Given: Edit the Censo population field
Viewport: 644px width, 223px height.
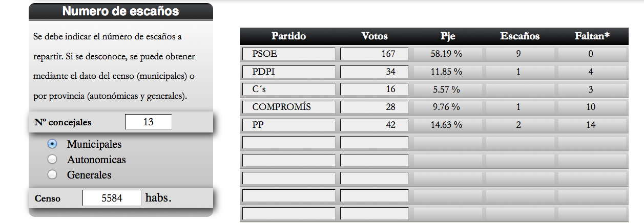Looking at the screenshot, I should coord(112,198).
